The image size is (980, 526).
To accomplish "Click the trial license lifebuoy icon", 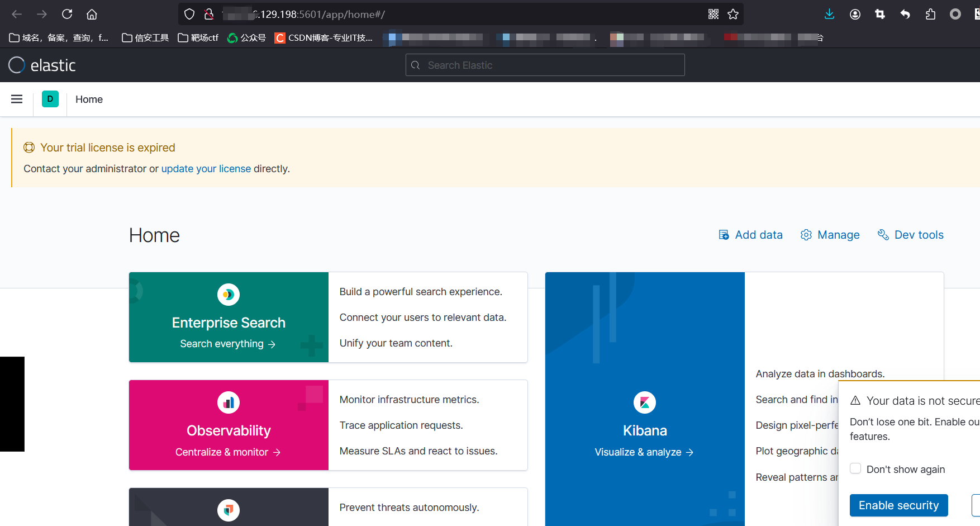I will tap(29, 148).
